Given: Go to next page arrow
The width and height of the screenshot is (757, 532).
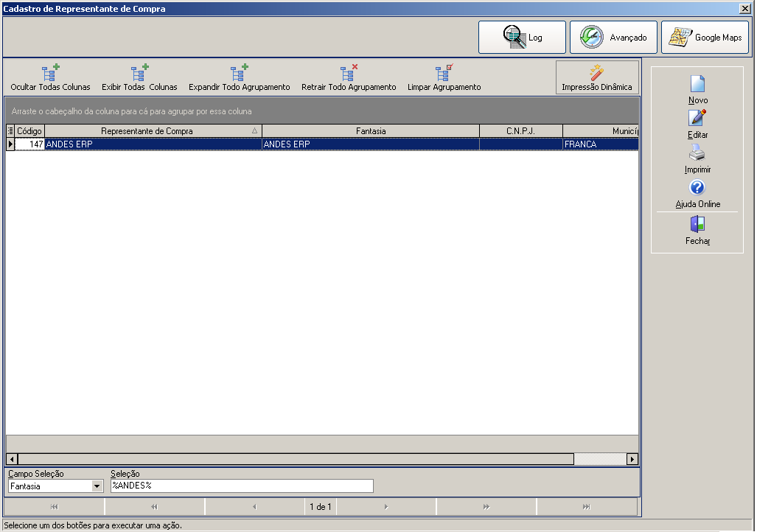Looking at the screenshot, I should 386,506.
